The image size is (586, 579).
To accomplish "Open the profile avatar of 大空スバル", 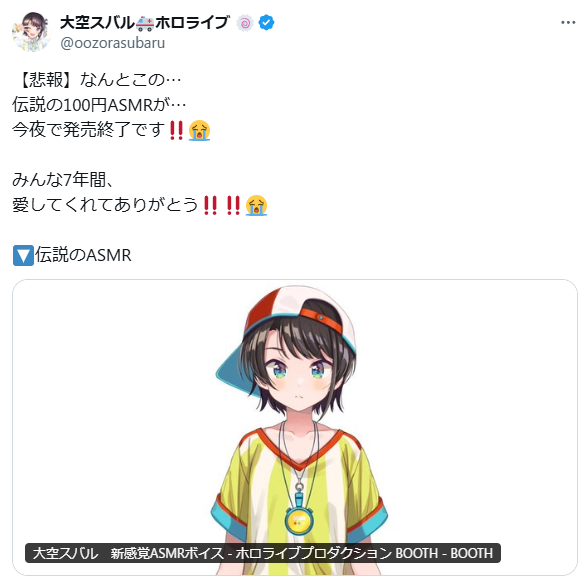I will click(31, 31).
